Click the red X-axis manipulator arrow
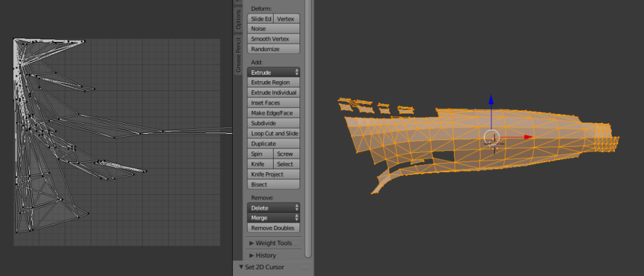Image resolution: width=644 pixels, height=276 pixels. (527, 137)
